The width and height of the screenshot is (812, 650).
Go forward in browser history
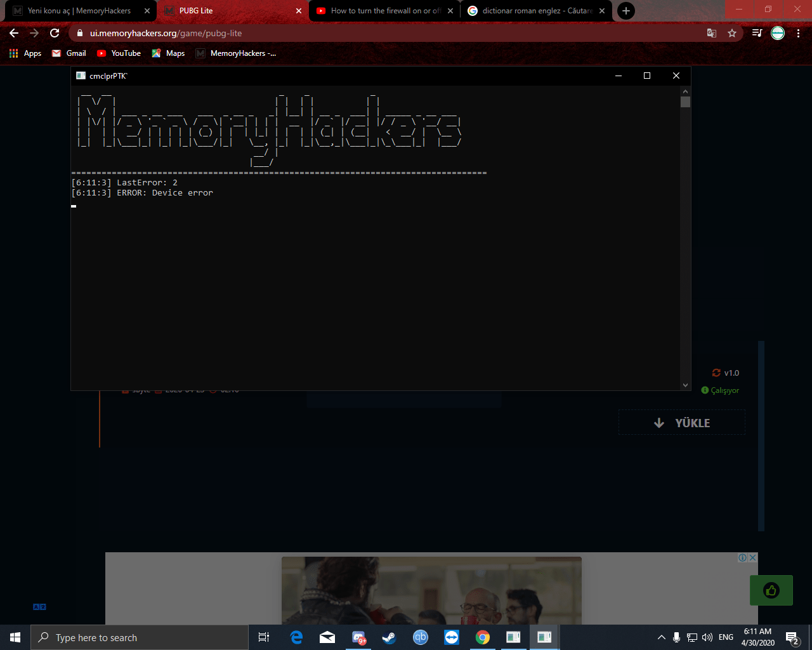coord(34,33)
